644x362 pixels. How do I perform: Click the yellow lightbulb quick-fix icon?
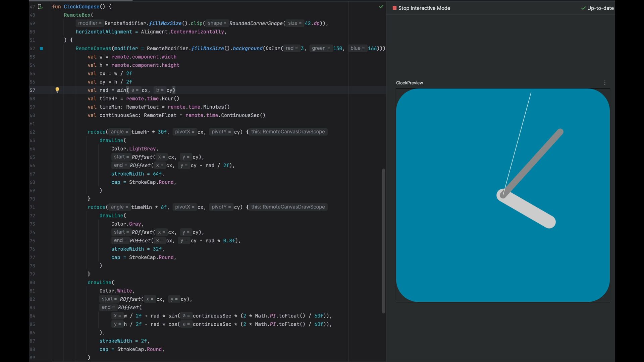tap(57, 90)
